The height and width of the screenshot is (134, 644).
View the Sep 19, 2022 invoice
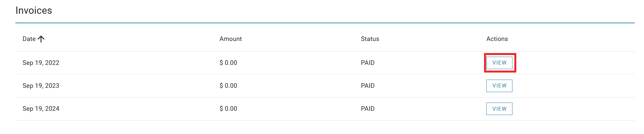click(499, 63)
